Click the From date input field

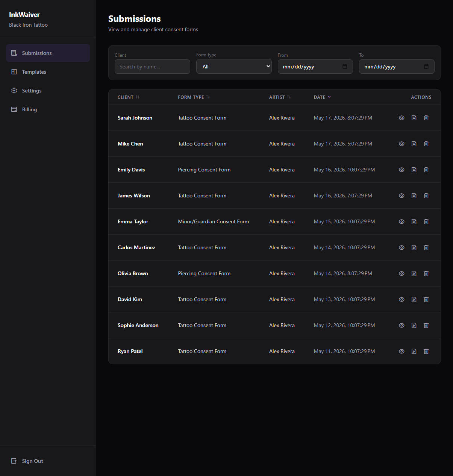(315, 67)
